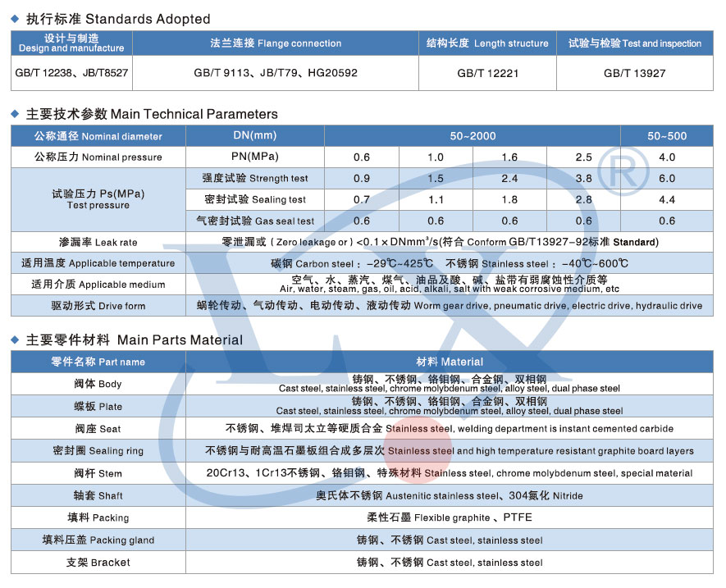Select the "50~2000" diameter range cell

point(473,136)
